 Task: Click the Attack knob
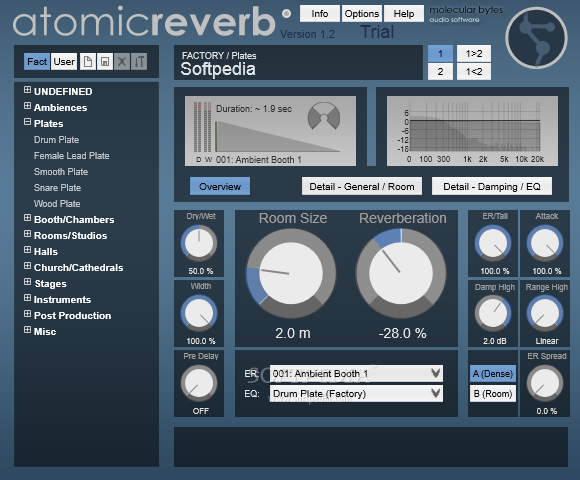point(545,243)
